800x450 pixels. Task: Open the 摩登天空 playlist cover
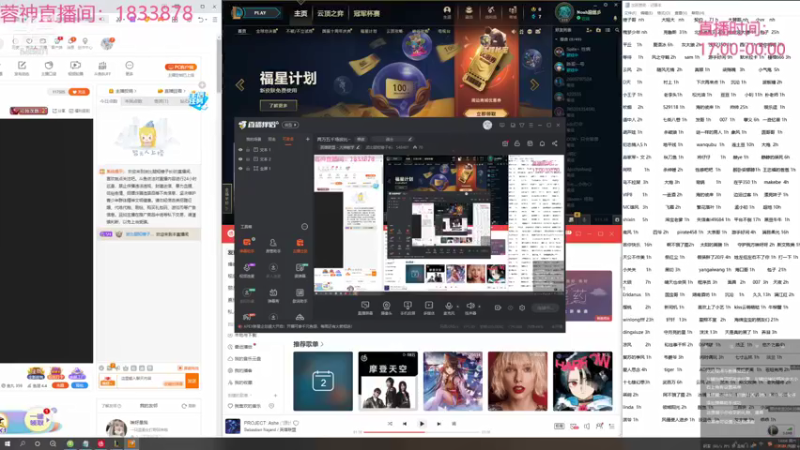388,381
